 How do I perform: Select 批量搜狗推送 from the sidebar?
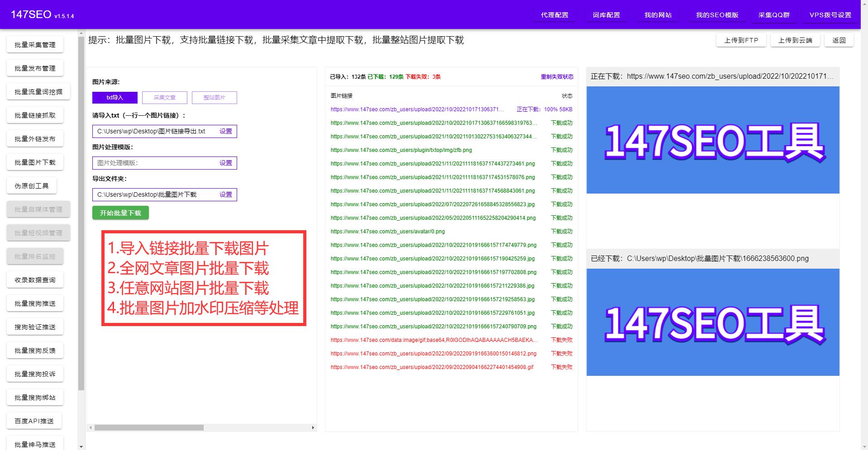pos(35,303)
